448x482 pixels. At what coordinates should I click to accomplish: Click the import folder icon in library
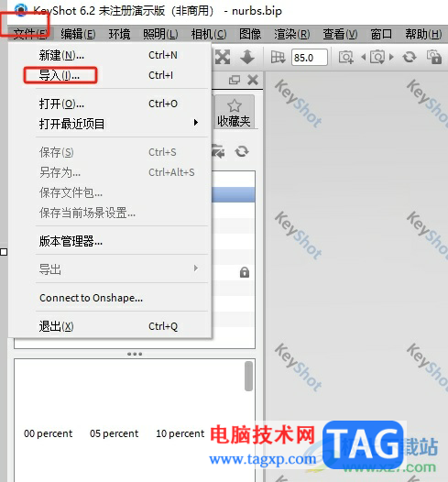(x=218, y=151)
